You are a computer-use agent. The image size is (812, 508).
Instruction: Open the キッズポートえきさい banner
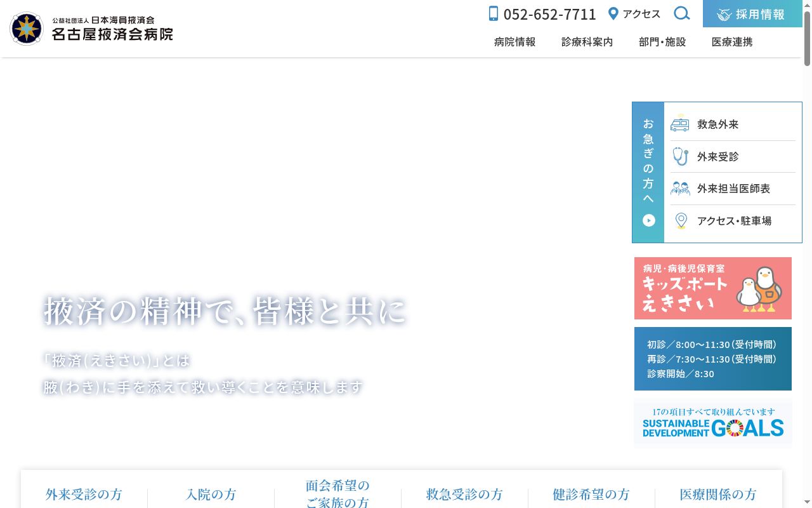point(713,288)
